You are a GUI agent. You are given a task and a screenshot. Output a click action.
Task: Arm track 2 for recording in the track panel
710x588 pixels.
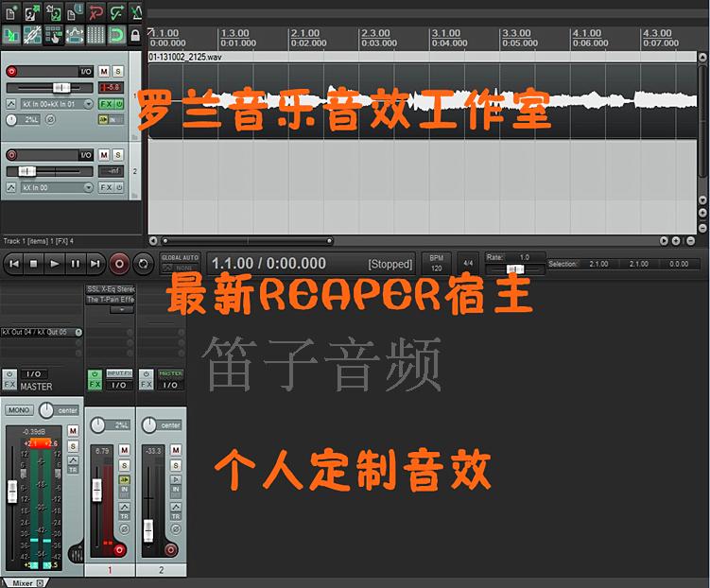(11, 155)
